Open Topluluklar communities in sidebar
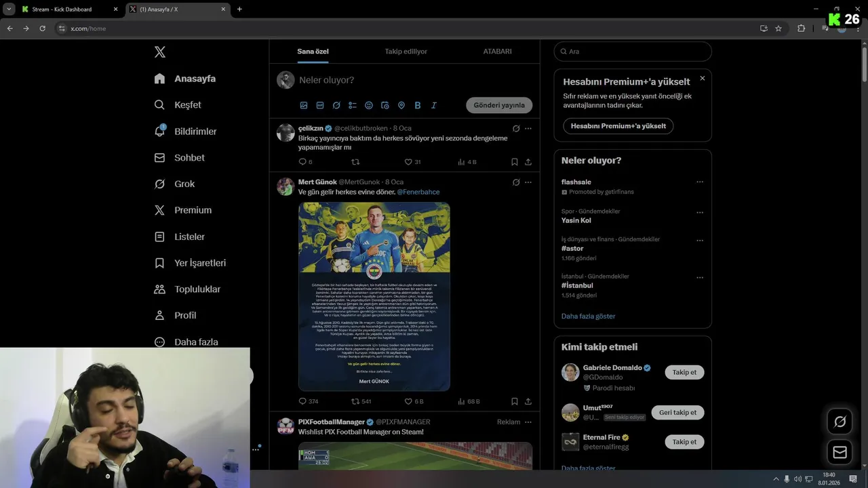 [x=187, y=289]
